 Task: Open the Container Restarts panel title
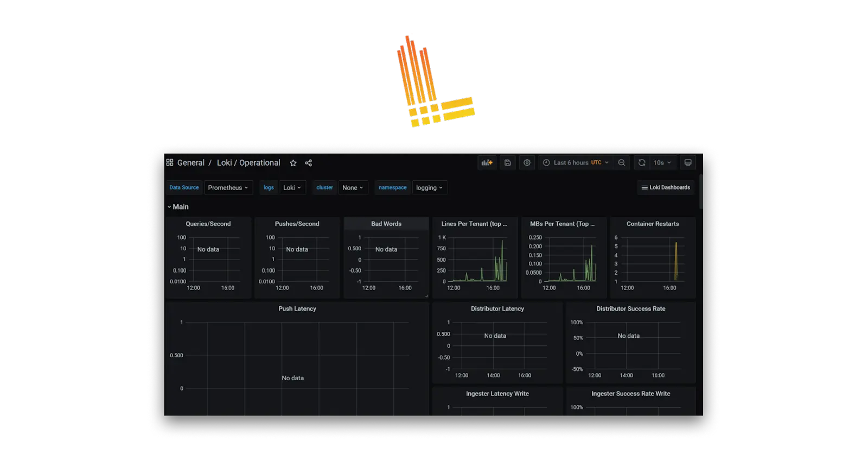653,224
